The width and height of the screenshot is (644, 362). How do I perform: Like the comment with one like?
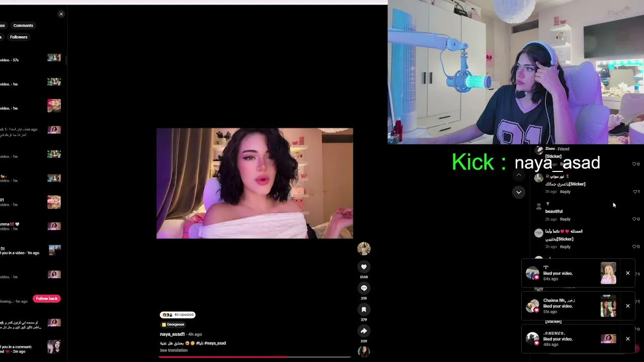pyautogui.click(x=636, y=192)
